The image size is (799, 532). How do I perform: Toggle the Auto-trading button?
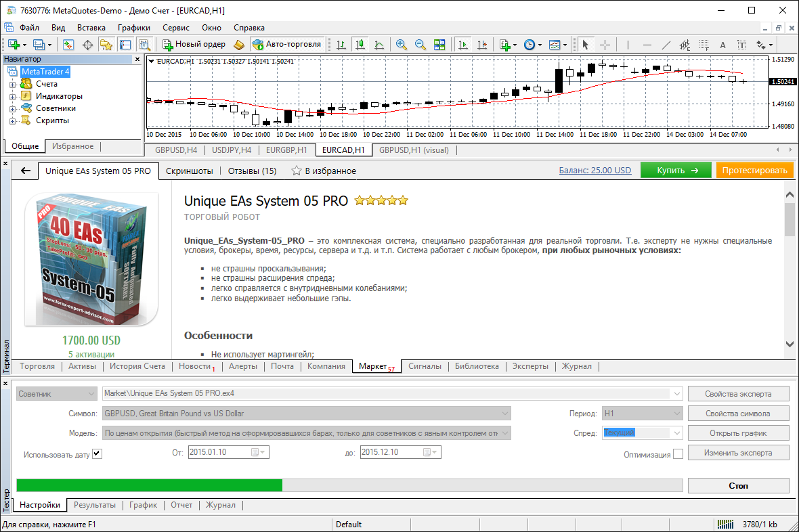click(x=286, y=45)
